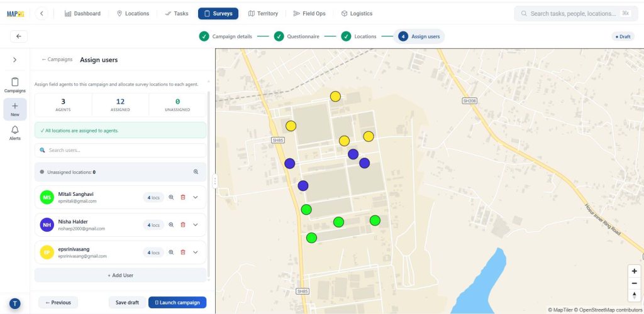
Task: Click New campaign sidebar icon
Action: [x=15, y=109]
